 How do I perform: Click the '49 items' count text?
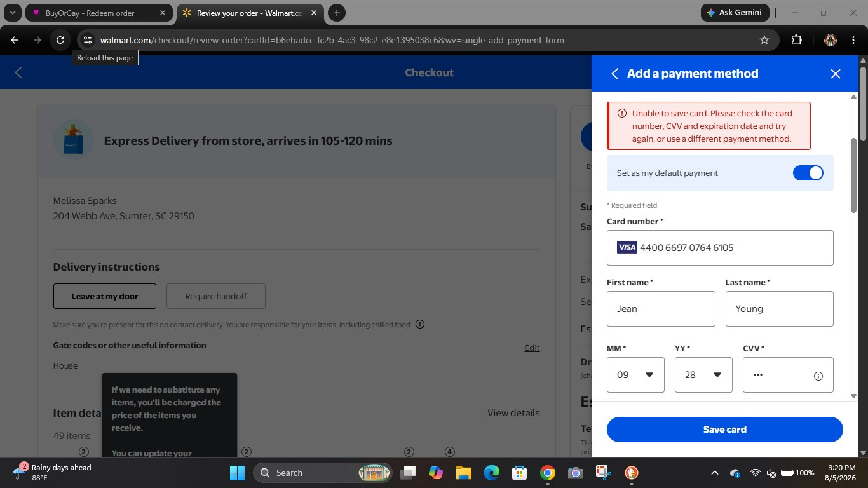pos(72,436)
